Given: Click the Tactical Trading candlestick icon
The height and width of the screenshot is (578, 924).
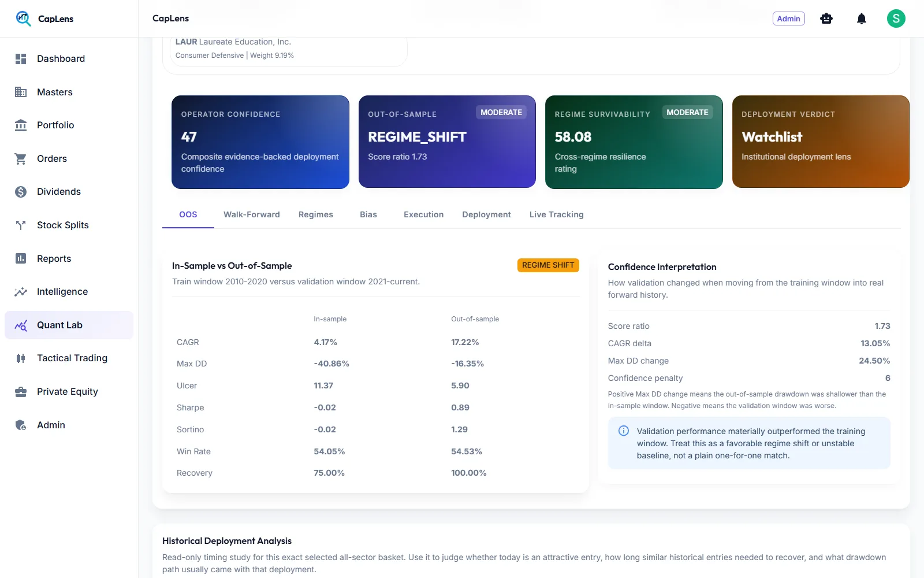Looking at the screenshot, I should tap(21, 358).
